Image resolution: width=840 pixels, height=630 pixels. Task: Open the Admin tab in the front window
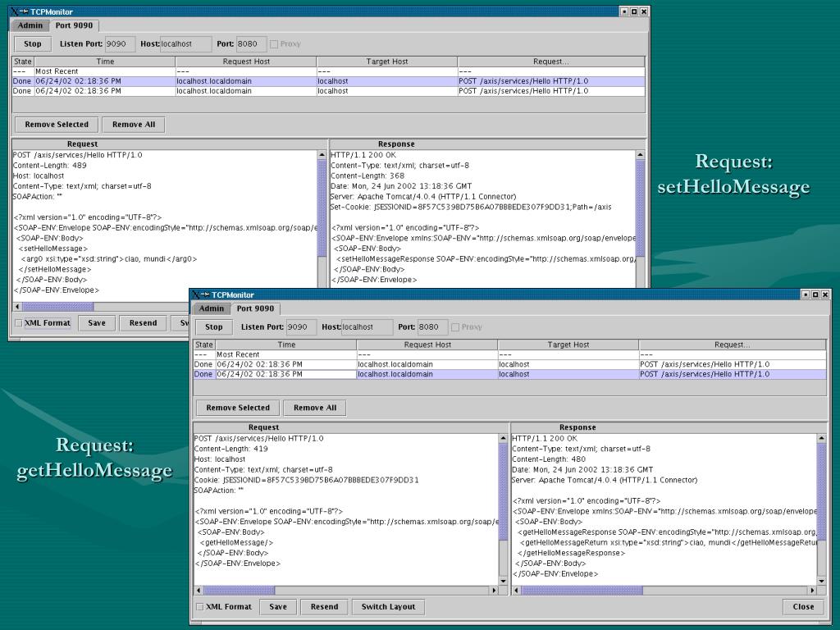(x=212, y=308)
